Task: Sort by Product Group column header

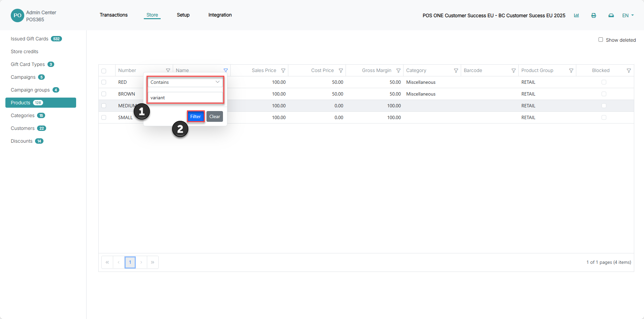Action: 537,70
